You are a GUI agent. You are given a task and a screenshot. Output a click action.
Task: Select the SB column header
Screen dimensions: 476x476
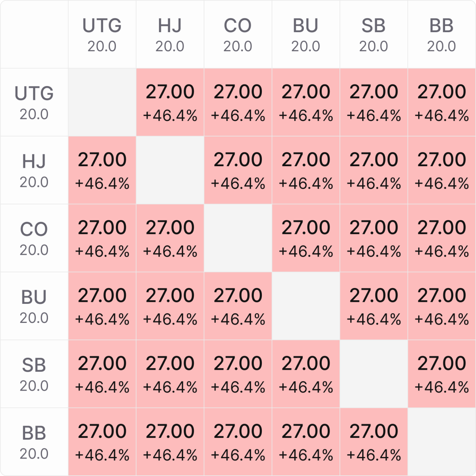pos(373,34)
